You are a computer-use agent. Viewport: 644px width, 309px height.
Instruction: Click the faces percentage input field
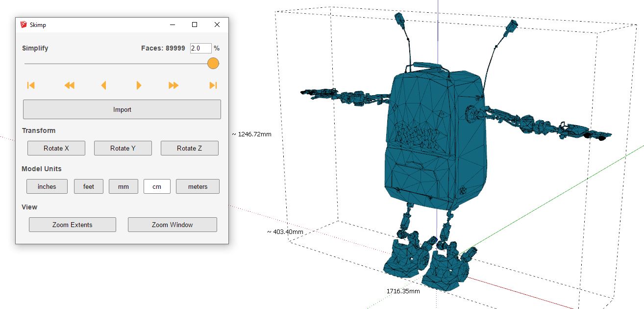coord(200,48)
